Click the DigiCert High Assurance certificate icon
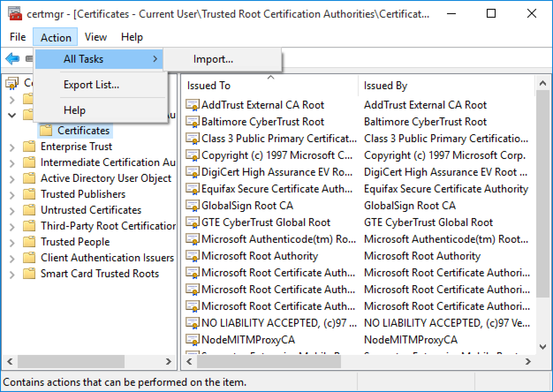The height and width of the screenshot is (392, 553). (193, 172)
